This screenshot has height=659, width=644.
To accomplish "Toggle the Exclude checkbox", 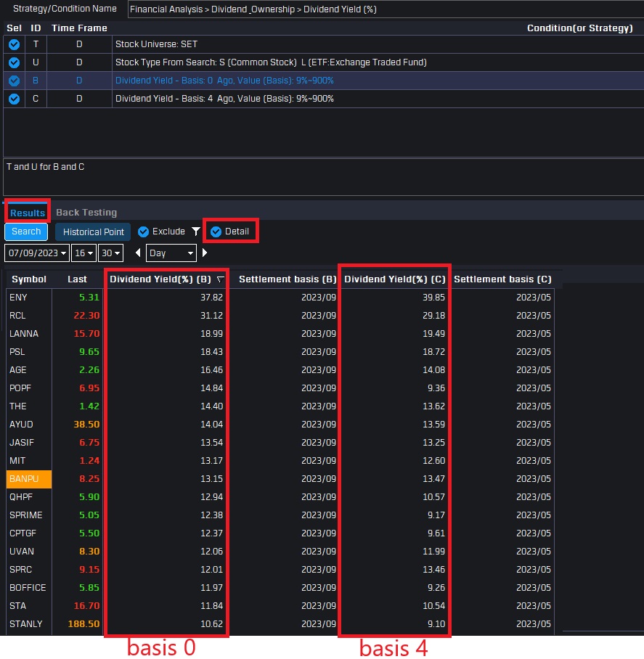I will click(x=143, y=232).
